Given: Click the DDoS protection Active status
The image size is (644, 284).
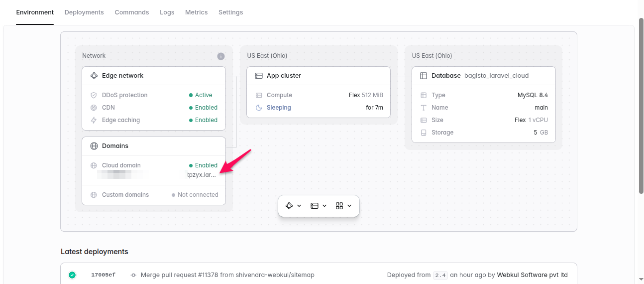Looking at the screenshot, I should (201, 95).
